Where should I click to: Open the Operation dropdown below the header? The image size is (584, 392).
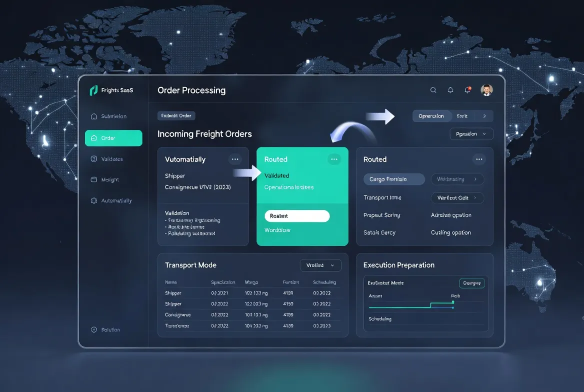point(470,133)
